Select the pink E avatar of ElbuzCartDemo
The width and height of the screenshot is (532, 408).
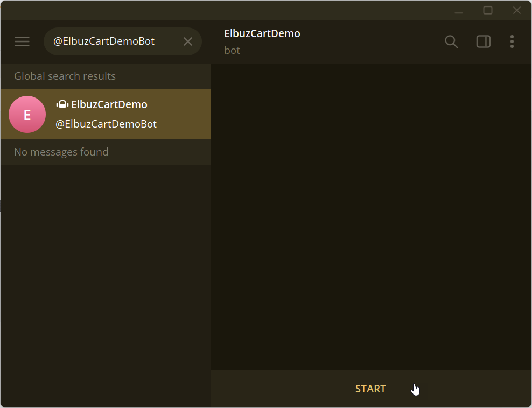coord(27,115)
